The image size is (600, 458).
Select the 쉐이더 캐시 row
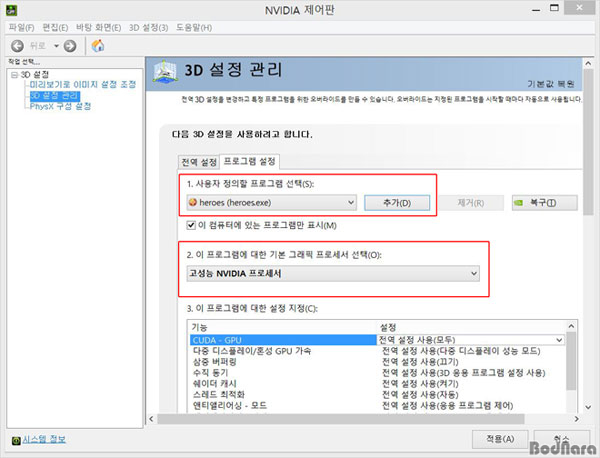click(x=215, y=384)
